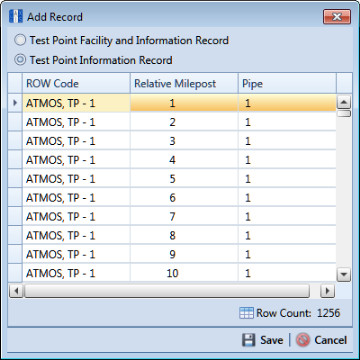Select the row header for milepost 2
The width and height of the screenshot is (360, 360).
(x=15, y=122)
